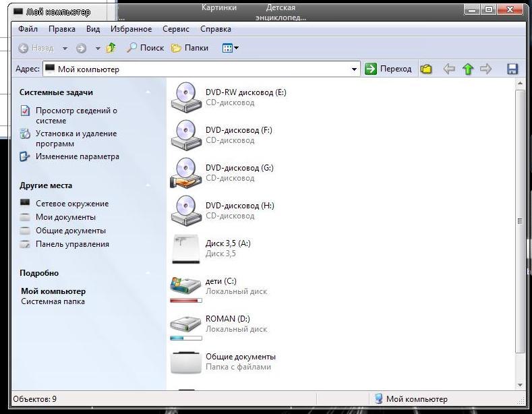Click the green up arrow in address row
The width and height of the screenshot is (532, 414).
tap(468, 69)
